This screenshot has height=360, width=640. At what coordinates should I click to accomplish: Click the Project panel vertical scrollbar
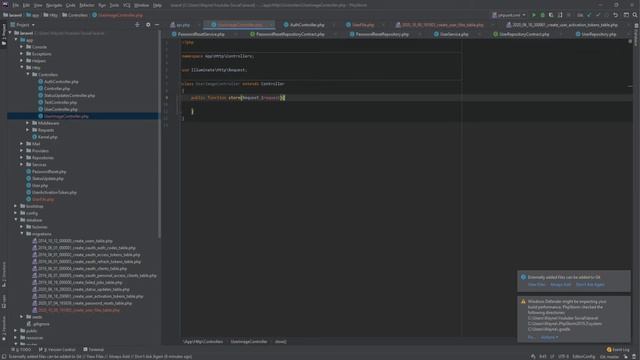[160, 135]
